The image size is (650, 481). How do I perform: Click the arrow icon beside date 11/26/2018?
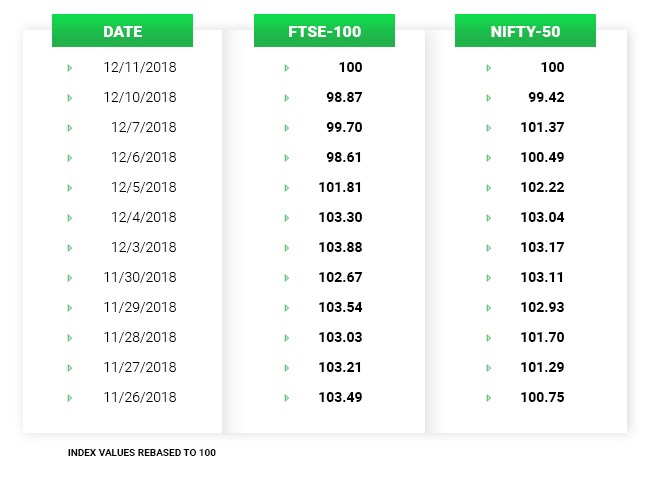(x=70, y=398)
